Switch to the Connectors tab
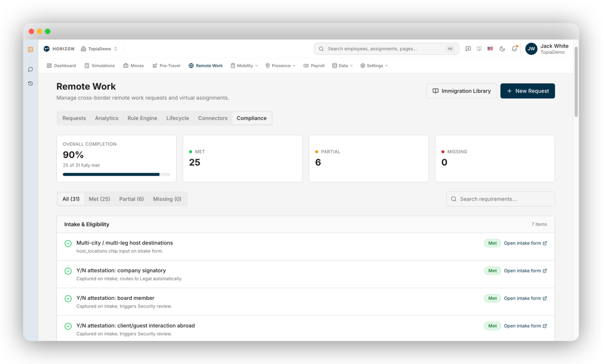 click(213, 118)
